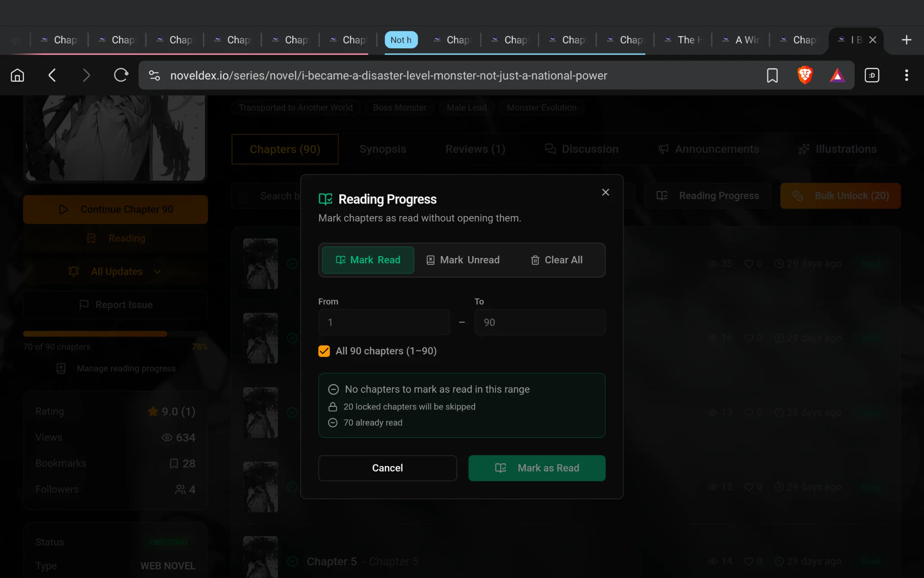
Task: Open the tab switcher icon
Action: point(872,75)
